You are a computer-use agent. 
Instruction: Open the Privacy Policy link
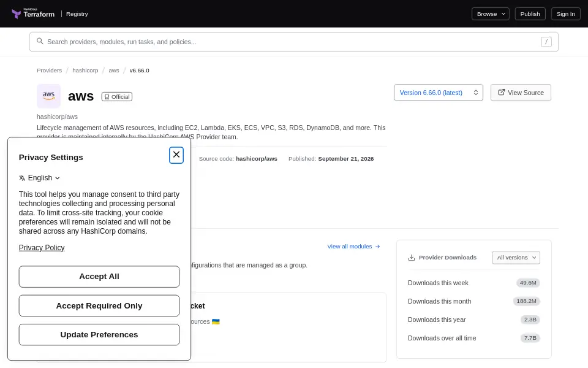(x=42, y=247)
